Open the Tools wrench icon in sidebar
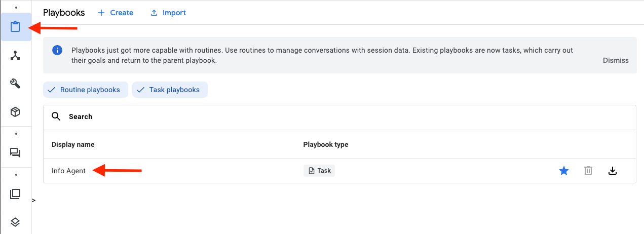Screen dimensions: 644x234 (16, 84)
